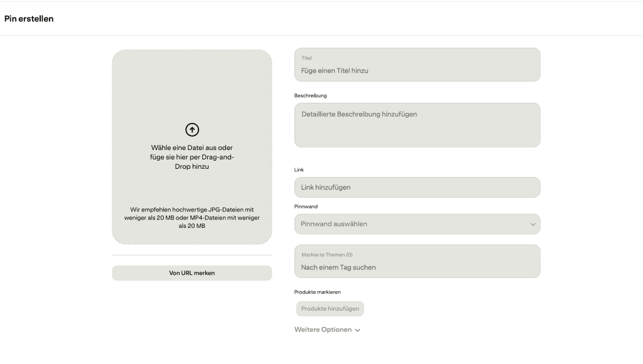Image resolution: width=643 pixels, height=364 pixels.
Task: Click into the Detaillierte Beschreibung text area
Action: tap(417, 126)
